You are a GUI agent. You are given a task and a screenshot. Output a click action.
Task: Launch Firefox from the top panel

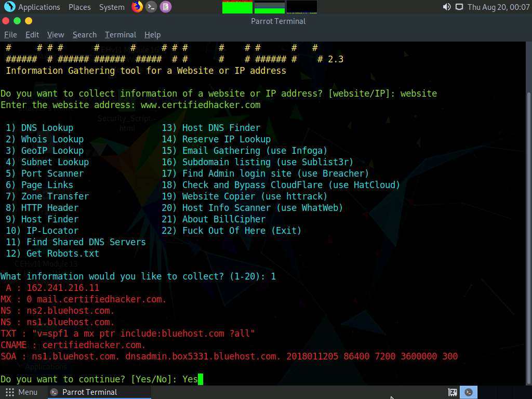[x=137, y=7]
